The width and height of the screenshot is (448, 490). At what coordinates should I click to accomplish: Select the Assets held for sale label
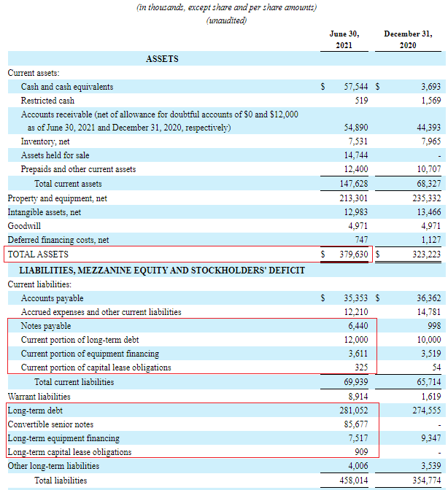click(55, 155)
